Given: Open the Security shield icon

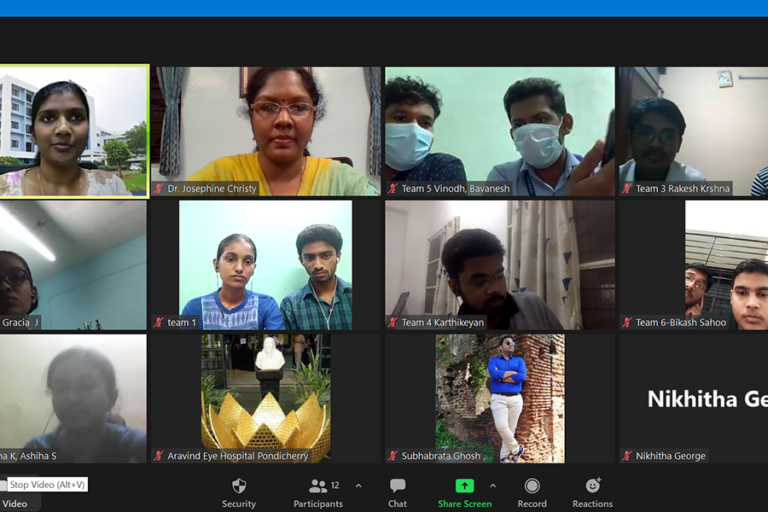Looking at the screenshot, I should coord(239,486).
